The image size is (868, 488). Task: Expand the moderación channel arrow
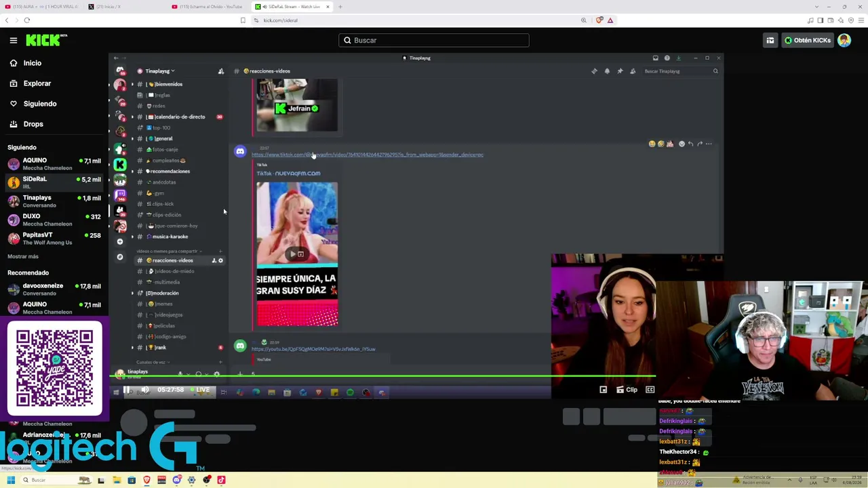click(132, 293)
